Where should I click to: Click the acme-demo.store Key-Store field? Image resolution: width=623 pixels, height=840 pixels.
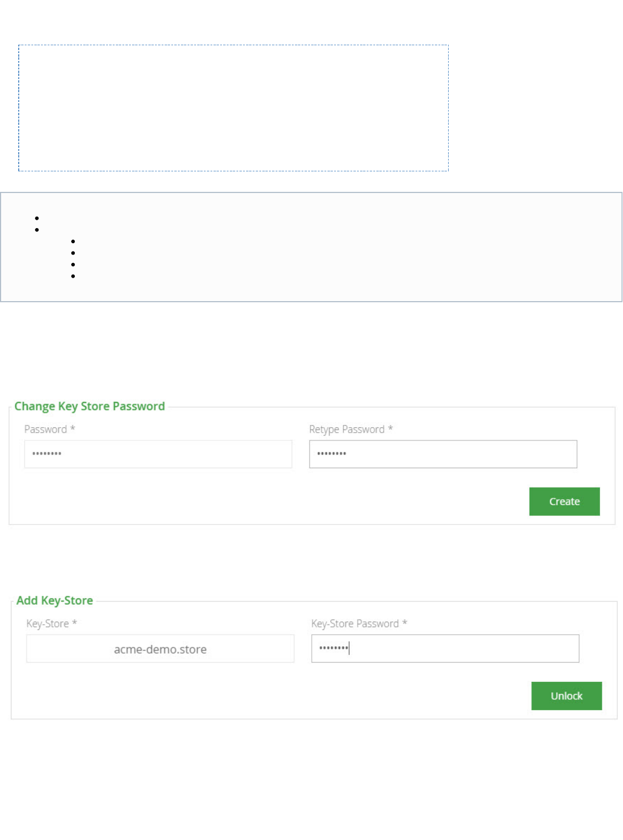click(160, 649)
